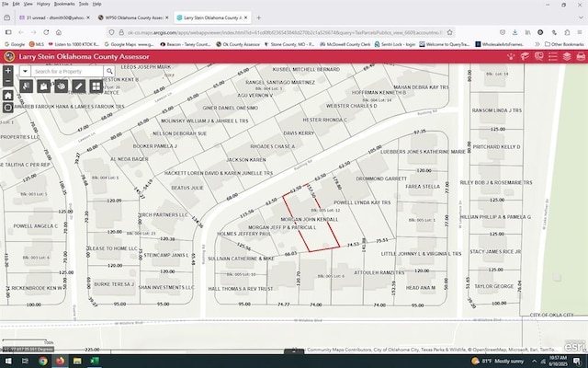Screen dimensions: 588x368
Task: Focus the Search for a Property field
Action: pyautogui.click(x=67, y=71)
